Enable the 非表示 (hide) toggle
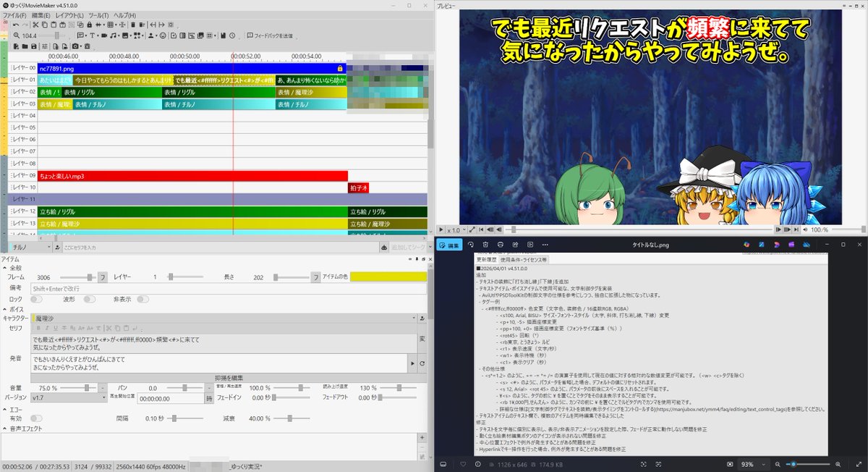Screen dimensions: 868x472 [143, 299]
